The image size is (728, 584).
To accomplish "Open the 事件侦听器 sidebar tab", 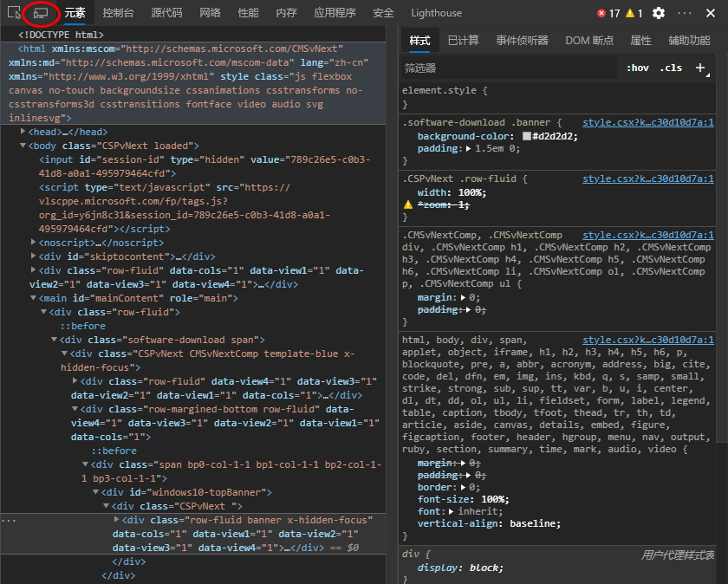I will coord(522,41).
